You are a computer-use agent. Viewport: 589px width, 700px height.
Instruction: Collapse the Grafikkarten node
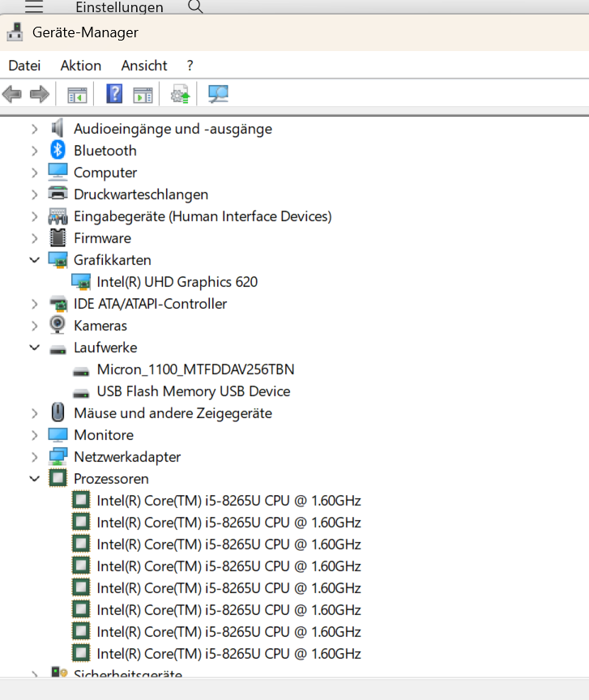coord(34,260)
